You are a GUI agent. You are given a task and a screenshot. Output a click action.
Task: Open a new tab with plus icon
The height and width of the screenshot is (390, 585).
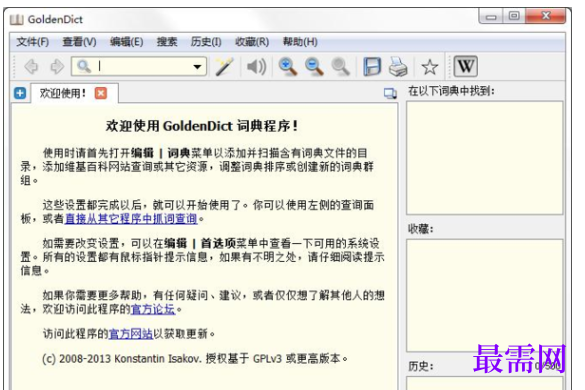pyautogui.click(x=20, y=93)
